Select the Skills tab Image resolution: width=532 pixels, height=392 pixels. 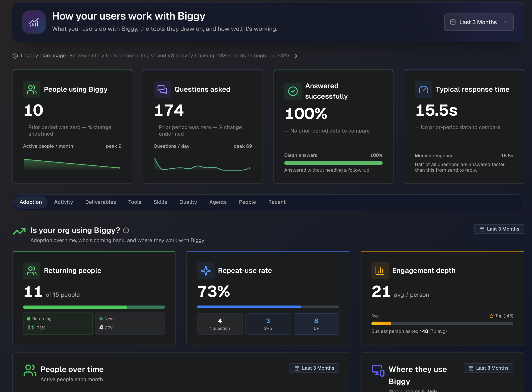160,202
